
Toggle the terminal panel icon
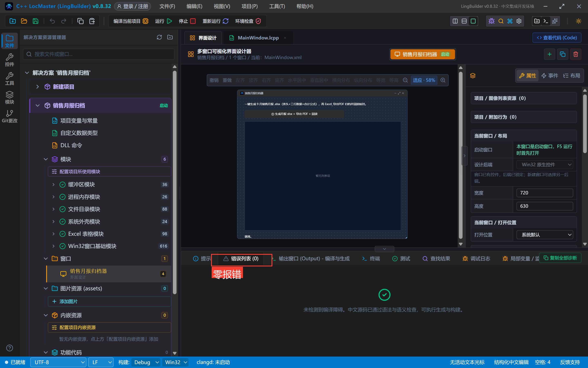[546, 21]
